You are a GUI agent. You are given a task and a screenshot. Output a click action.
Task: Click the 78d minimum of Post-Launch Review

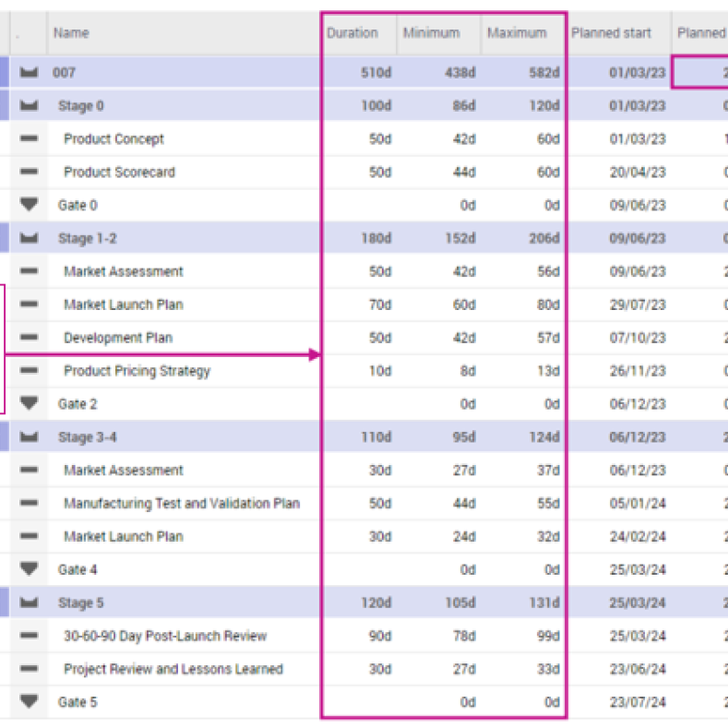click(464, 636)
